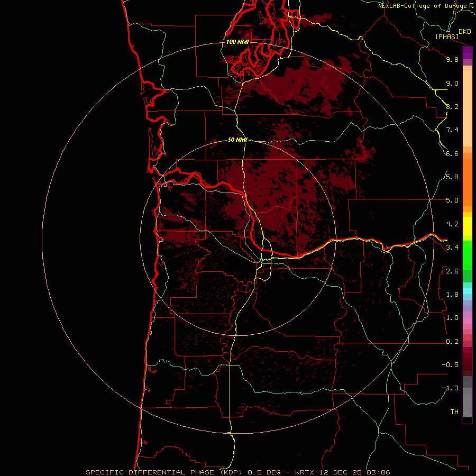Click the 3.4 legend value
Viewport: 476px width, 476px height.
click(452, 248)
